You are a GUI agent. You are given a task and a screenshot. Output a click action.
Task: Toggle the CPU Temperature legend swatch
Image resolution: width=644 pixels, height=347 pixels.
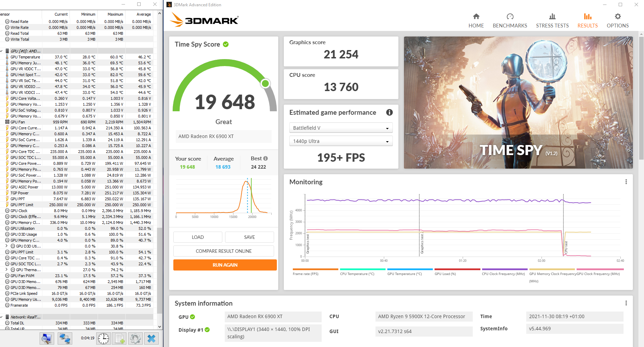pos(363,269)
